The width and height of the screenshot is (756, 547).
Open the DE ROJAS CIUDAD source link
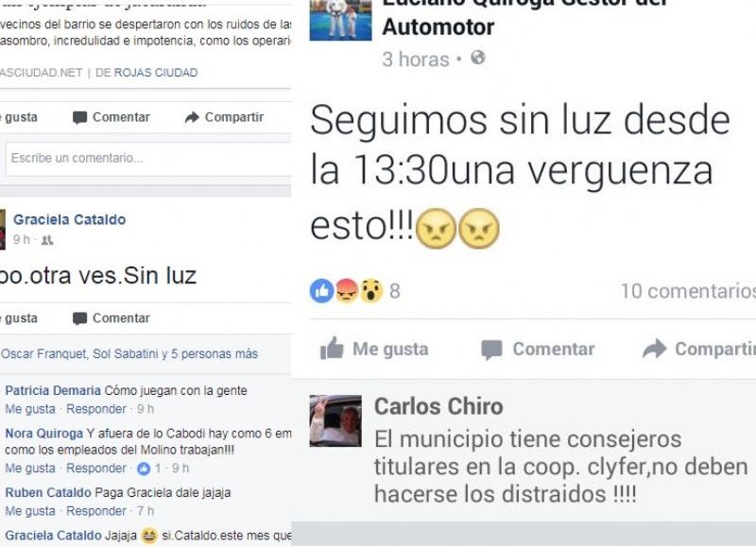coord(146,73)
